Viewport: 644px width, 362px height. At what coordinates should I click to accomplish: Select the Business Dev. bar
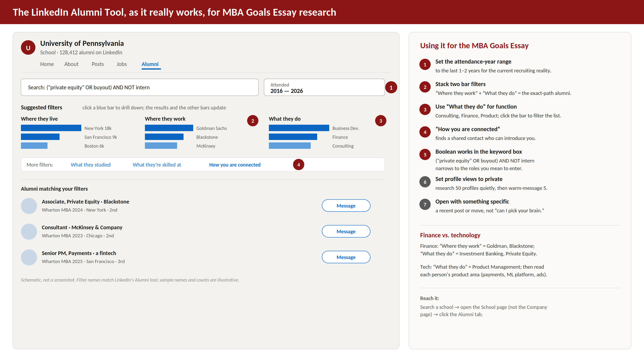pyautogui.click(x=299, y=128)
